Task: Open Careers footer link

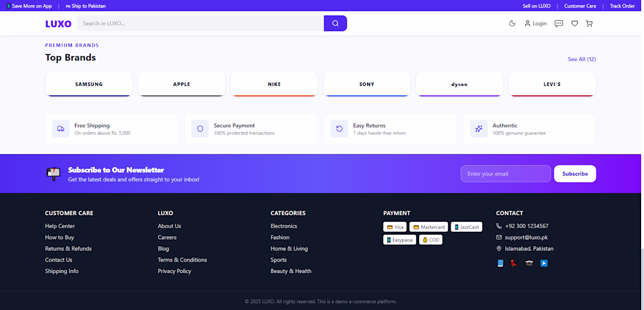Action: 167,237
